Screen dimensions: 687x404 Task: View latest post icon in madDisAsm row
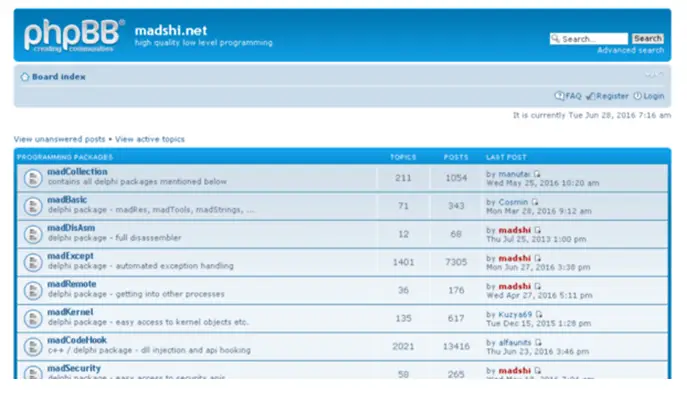pyautogui.click(x=538, y=230)
